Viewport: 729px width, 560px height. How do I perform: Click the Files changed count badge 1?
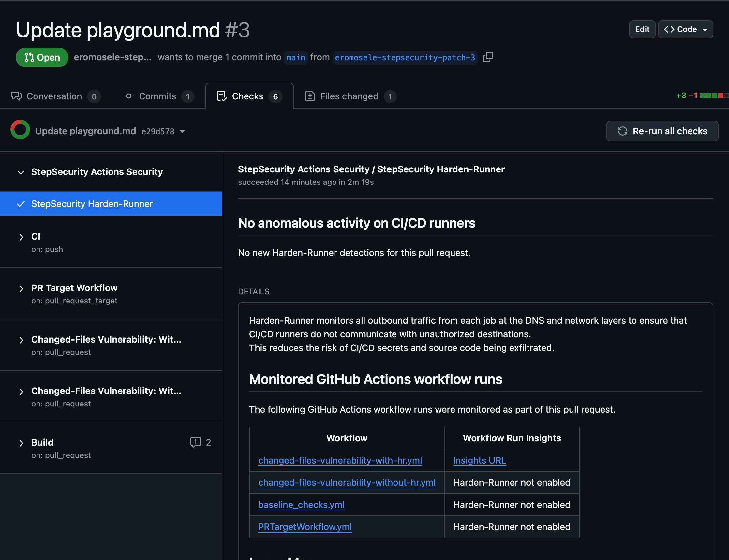click(390, 97)
